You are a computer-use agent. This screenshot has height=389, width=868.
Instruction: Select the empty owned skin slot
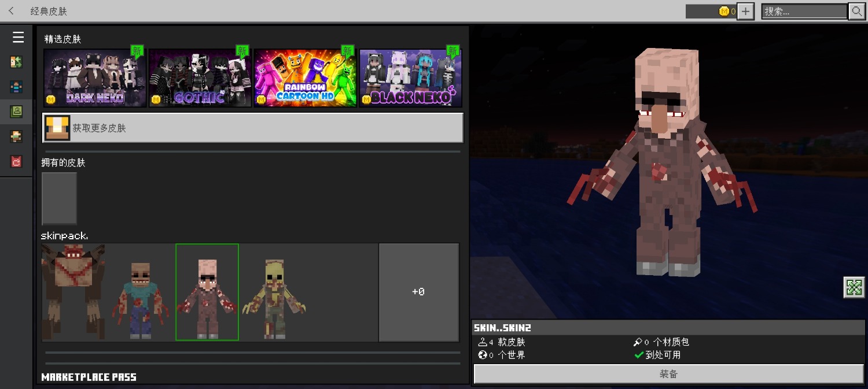[59, 198]
